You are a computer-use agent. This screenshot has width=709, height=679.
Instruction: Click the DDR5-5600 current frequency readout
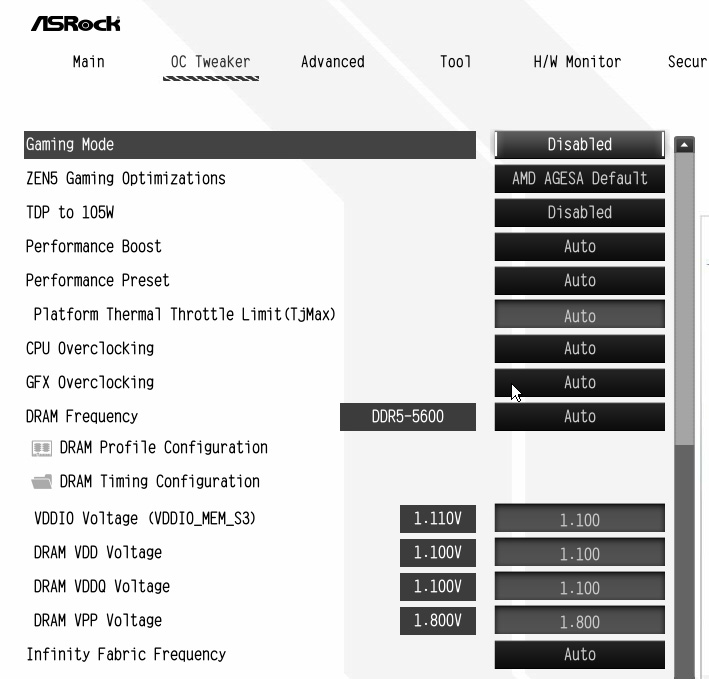coord(408,417)
